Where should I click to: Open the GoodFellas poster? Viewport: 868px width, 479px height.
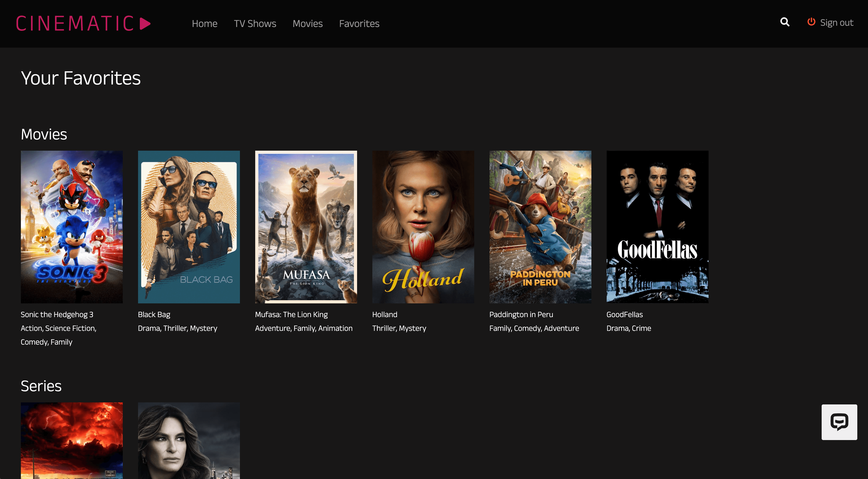[657, 227]
